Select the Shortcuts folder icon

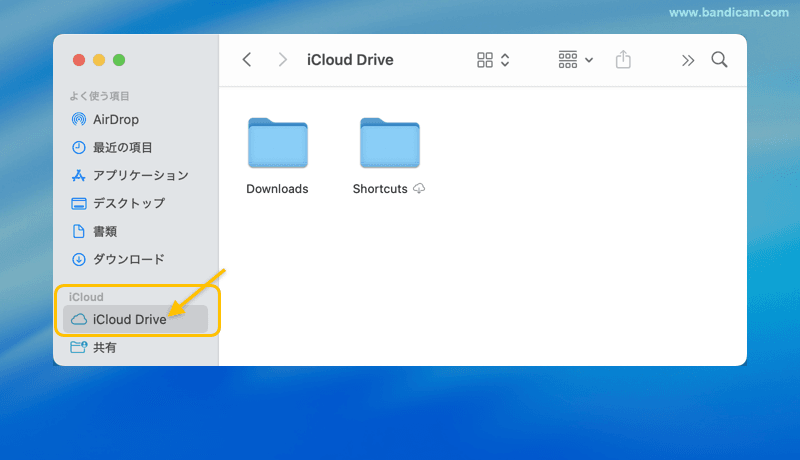(390, 143)
